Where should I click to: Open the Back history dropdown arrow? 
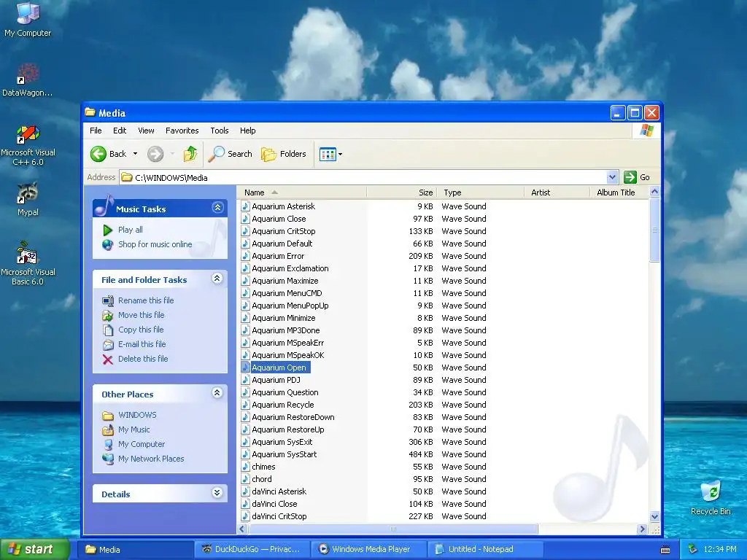tap(135, 154)
